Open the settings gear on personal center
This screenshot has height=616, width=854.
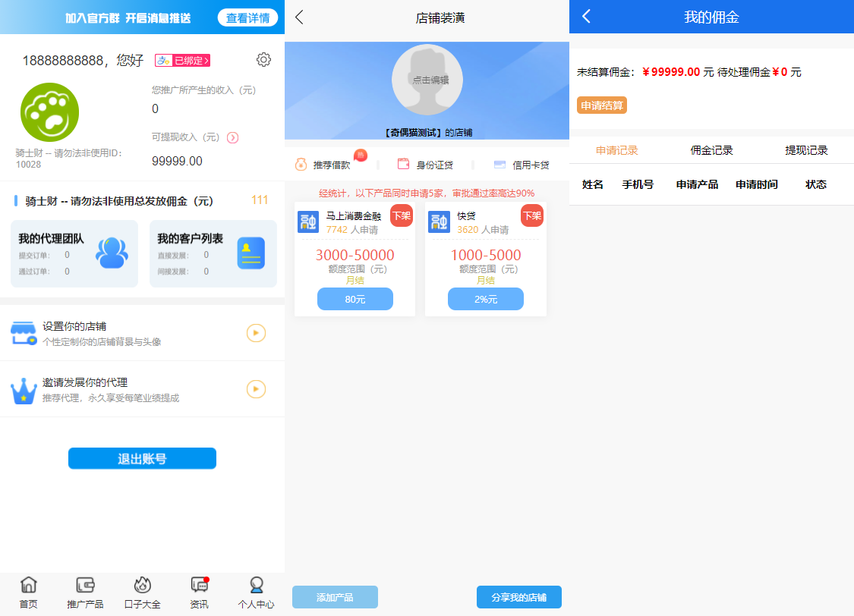point(263,58)
